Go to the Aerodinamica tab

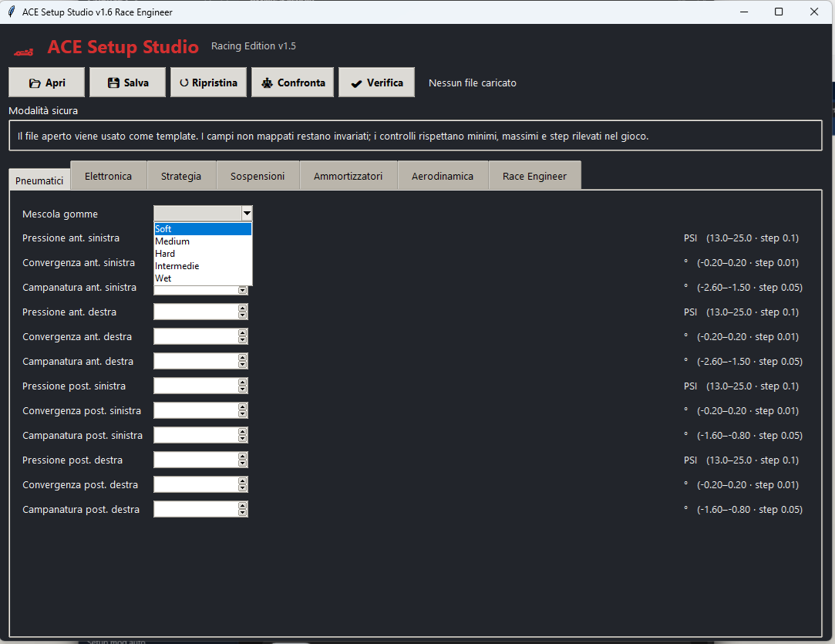click(443, 176)
